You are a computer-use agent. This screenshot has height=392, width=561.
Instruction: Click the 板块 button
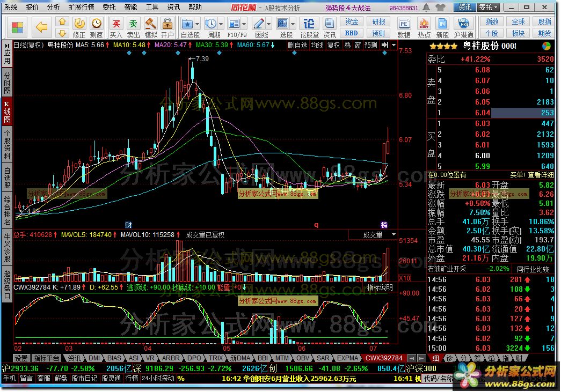click(518, 33)
